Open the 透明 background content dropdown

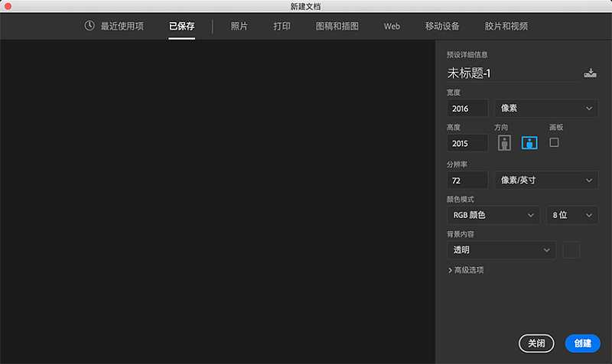point(501,250)
